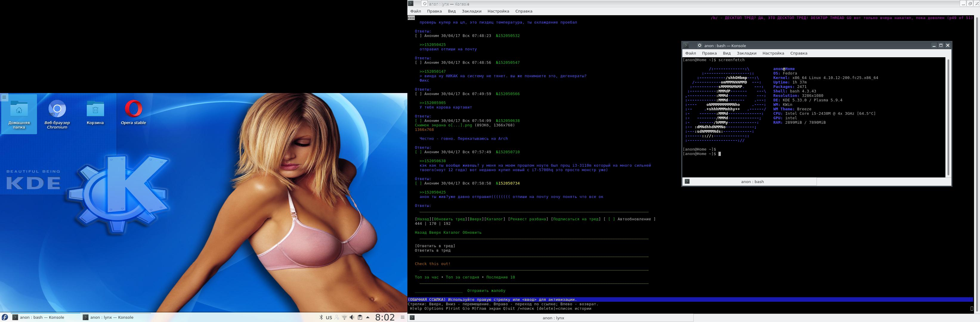Open Закладки menu in lynx Konsole
Image resolution: width=980 pixels, height=322 pixels.
tap(471, 11)
